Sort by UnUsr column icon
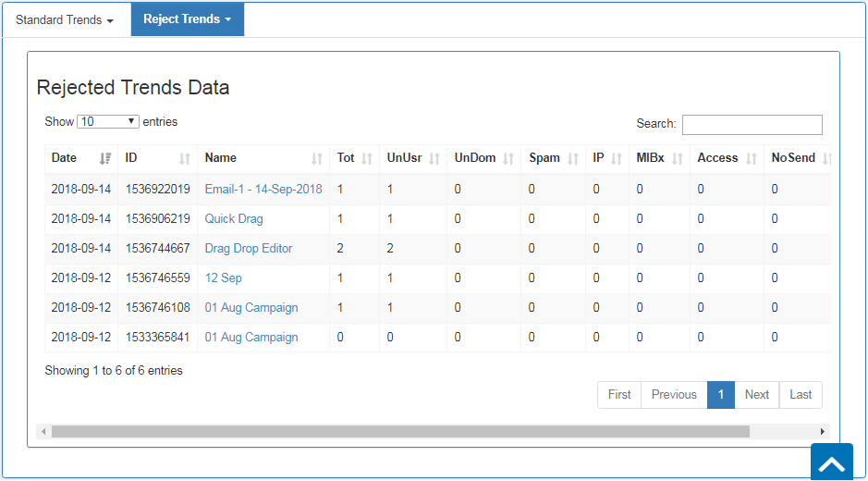Image resolution: width=868 pixels, height=481 pixels. 434,158
